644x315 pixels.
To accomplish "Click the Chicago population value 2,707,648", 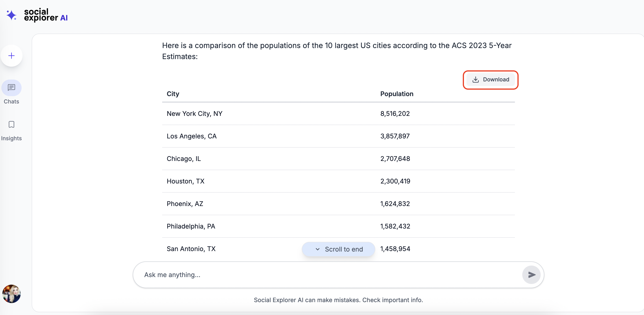I will click(395, 159).
